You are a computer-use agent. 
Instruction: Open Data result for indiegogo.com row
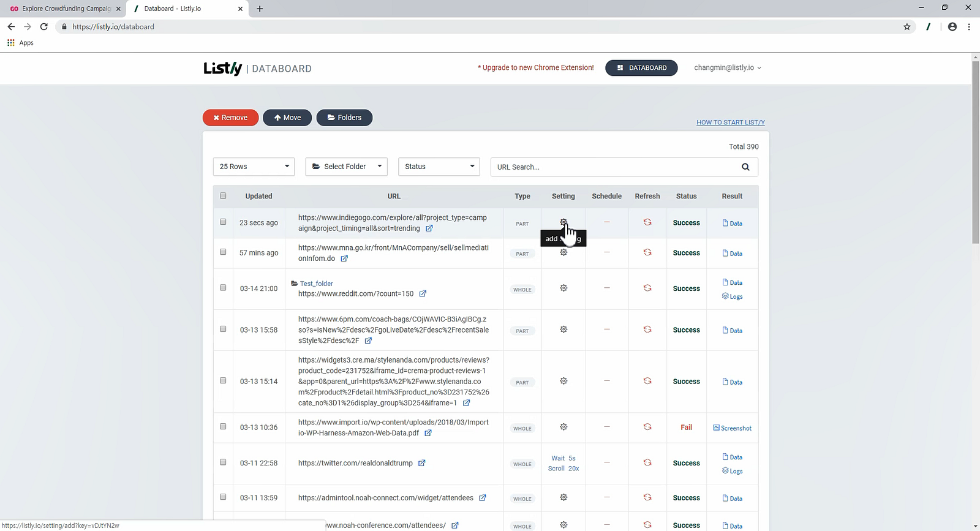tap(733, 223)
